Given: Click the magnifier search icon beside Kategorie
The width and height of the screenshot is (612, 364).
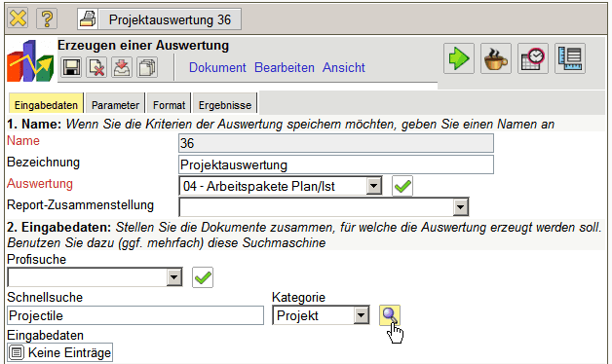Looking at the screenshot, I should [x=390, y=315].
